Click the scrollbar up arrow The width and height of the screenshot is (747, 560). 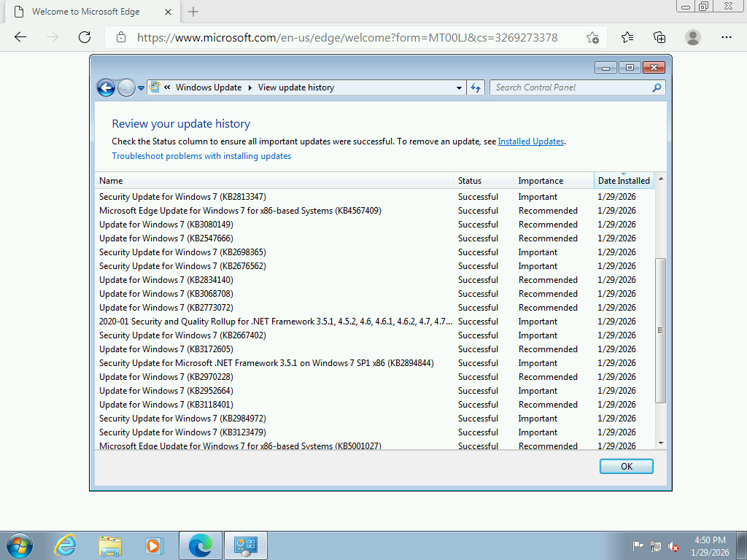click(x=661, y=179)
